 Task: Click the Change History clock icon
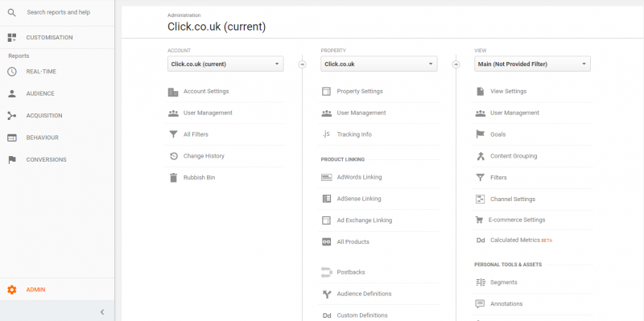[x=173, y=156]
